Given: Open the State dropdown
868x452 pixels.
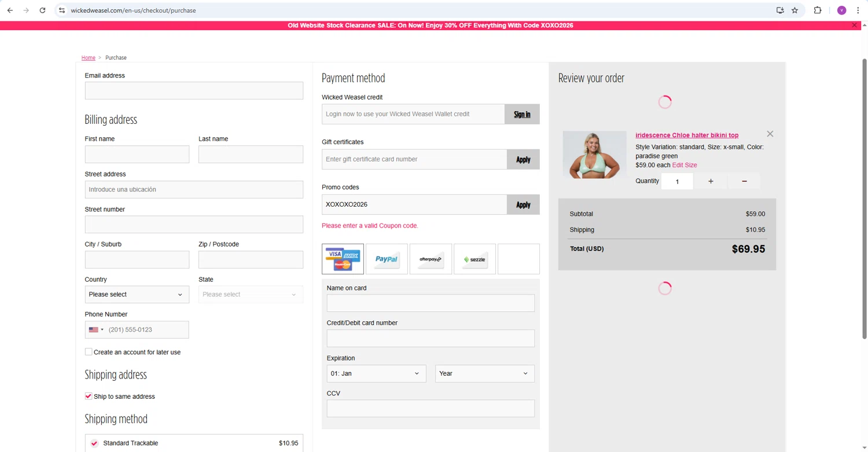Looking at the screenshot, I should click(251, 295).
